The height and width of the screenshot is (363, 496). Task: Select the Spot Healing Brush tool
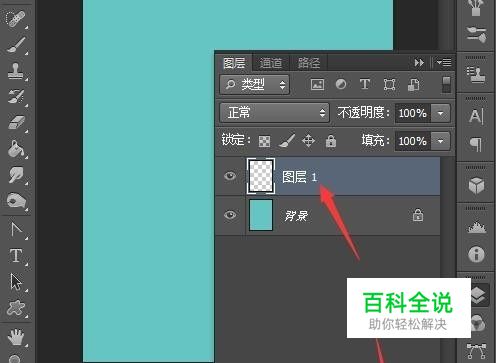click(15, 18)
